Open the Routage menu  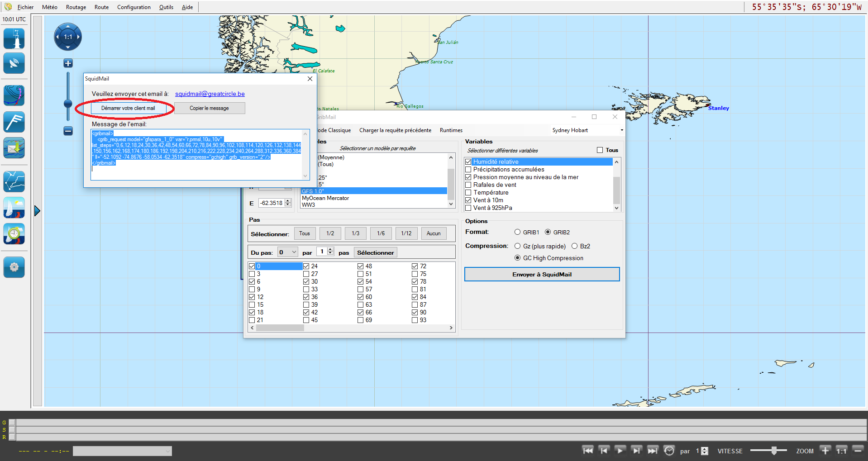pyautogui.click(x=76, y=7)
